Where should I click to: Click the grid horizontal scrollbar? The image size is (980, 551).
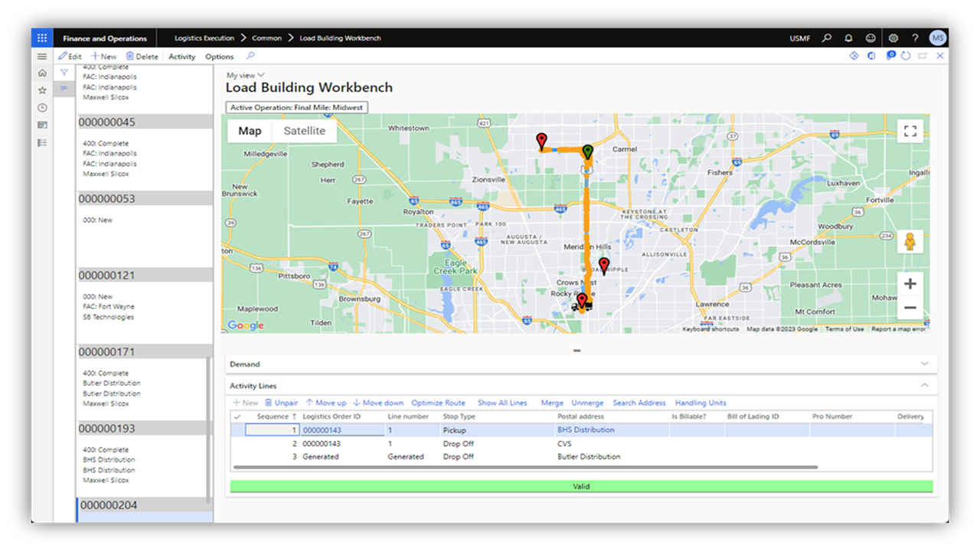click(x=525, y=467)
